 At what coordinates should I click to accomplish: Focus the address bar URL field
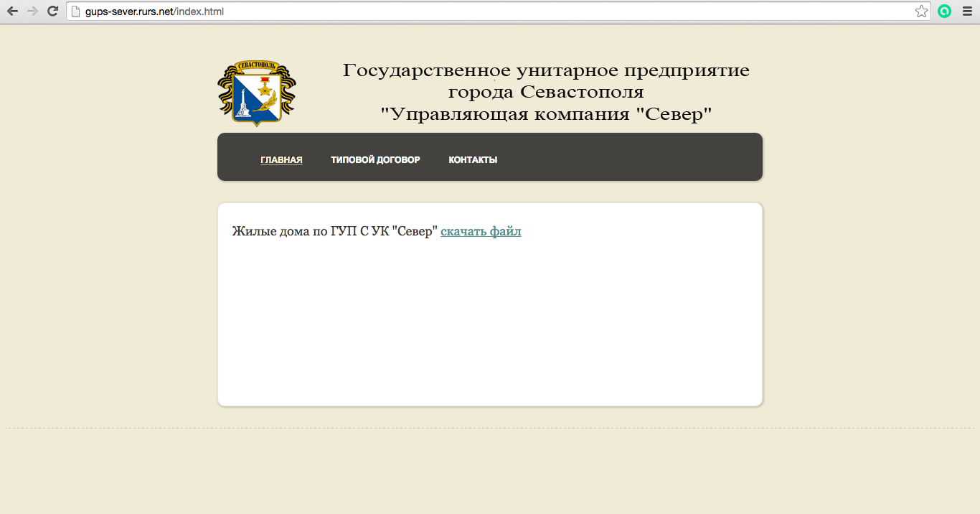pyautogui.click(x=499, y=11)
